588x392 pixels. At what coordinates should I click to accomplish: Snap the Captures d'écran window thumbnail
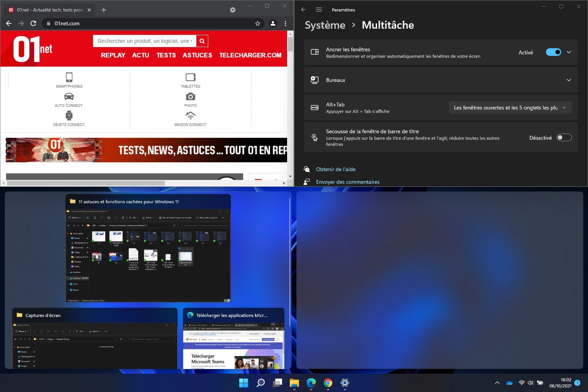point(95,338)
